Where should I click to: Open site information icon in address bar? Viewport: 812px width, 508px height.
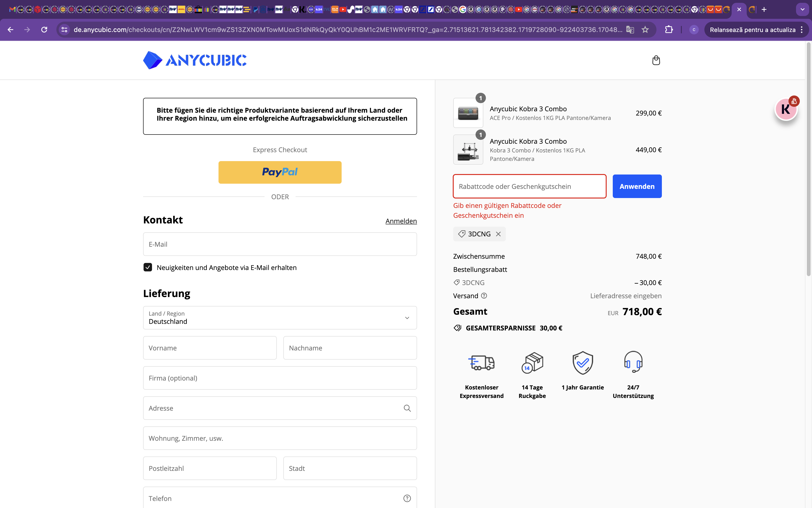click(x=64, y=30)
